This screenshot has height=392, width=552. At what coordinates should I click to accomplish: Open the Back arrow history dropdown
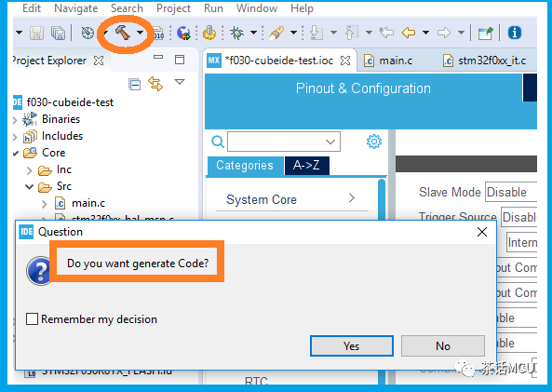point(425,33)
